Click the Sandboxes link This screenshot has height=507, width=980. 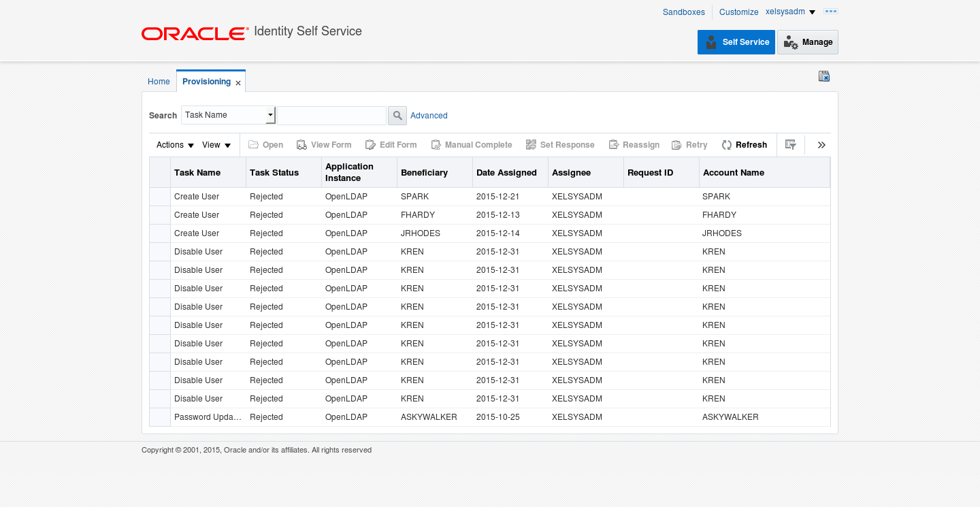click(x=683, y=12)
